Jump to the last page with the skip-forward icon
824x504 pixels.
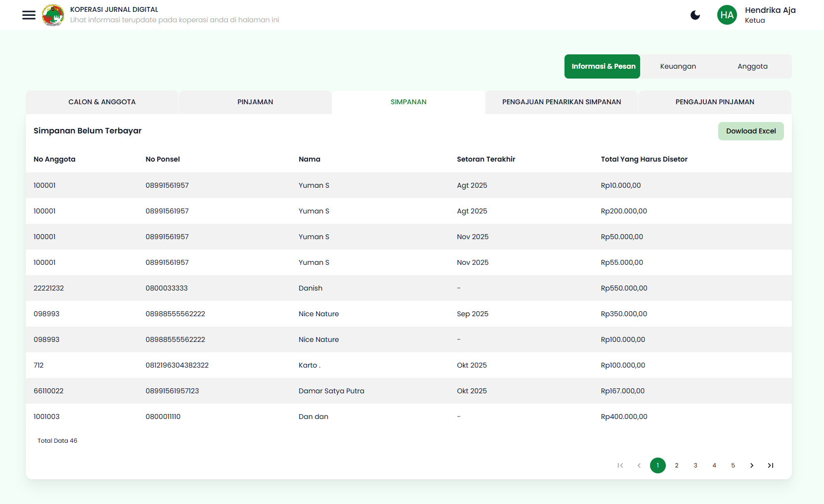[771, 465]
